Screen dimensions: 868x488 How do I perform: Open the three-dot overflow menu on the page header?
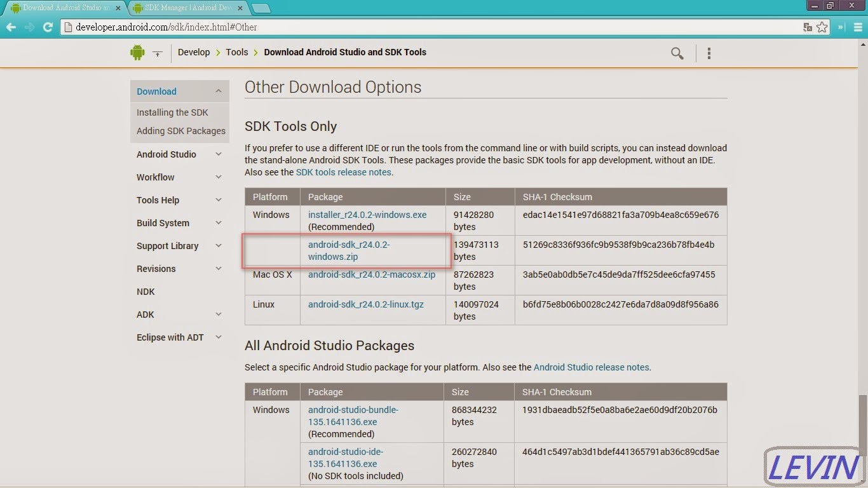[x=709, y=53]
